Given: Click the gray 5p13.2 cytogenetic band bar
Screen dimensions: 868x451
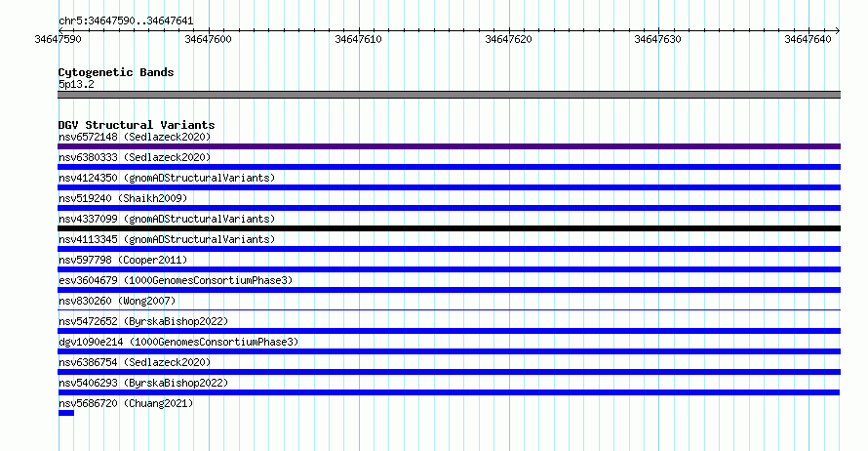Looking at the screenshot, I should click(x=449, y=95).
